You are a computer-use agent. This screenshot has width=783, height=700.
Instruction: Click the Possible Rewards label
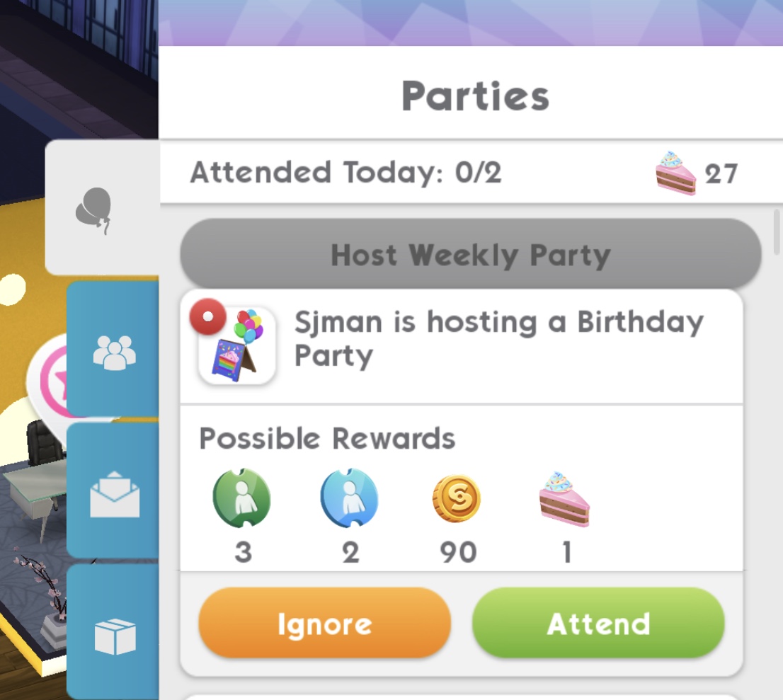click(x=327, y=439)
